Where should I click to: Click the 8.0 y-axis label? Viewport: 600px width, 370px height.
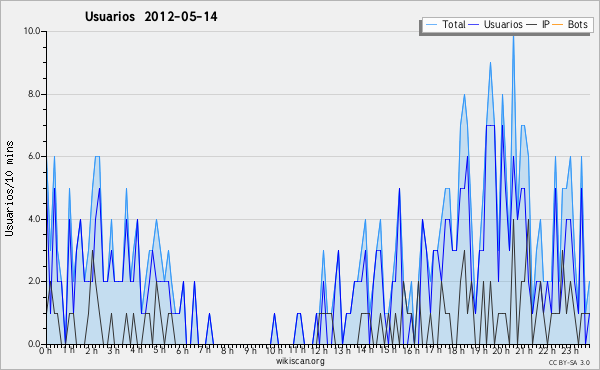34,94
